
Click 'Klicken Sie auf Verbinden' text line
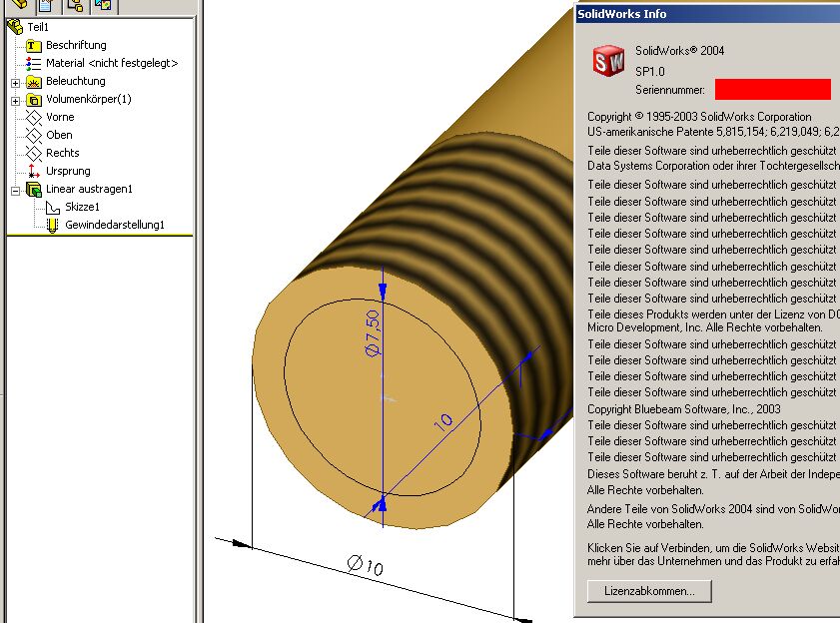click(713, 548)
